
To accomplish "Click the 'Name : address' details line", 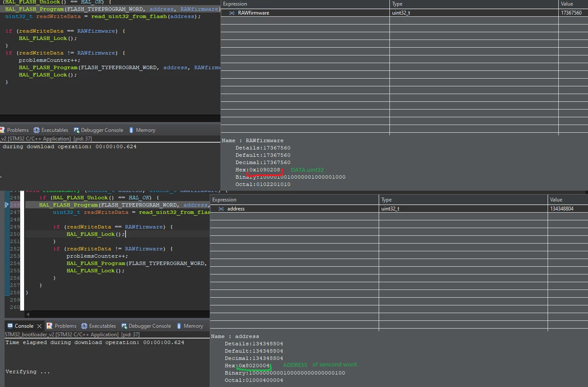I will [235, 336].
